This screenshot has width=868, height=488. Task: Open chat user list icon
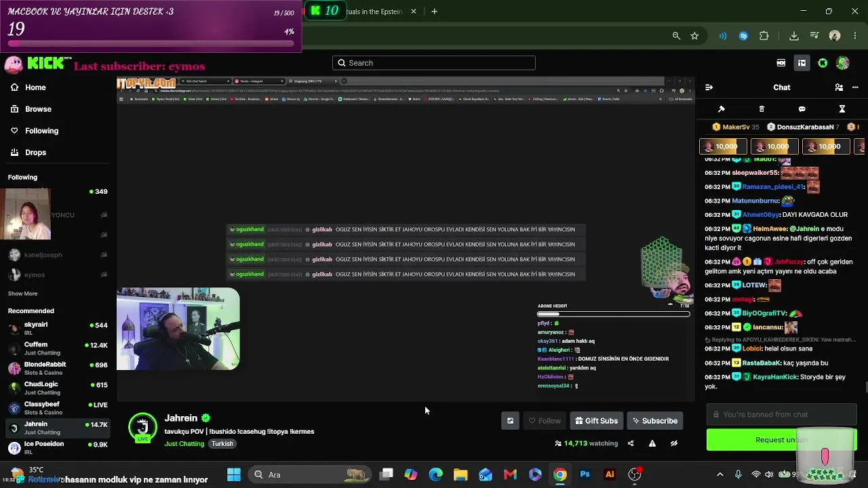point(839,87)
